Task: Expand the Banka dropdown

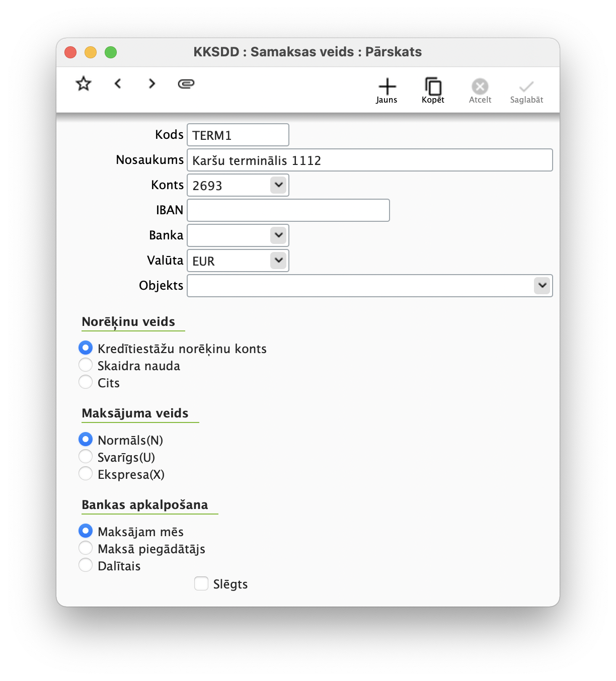Action: click(278, 235)
